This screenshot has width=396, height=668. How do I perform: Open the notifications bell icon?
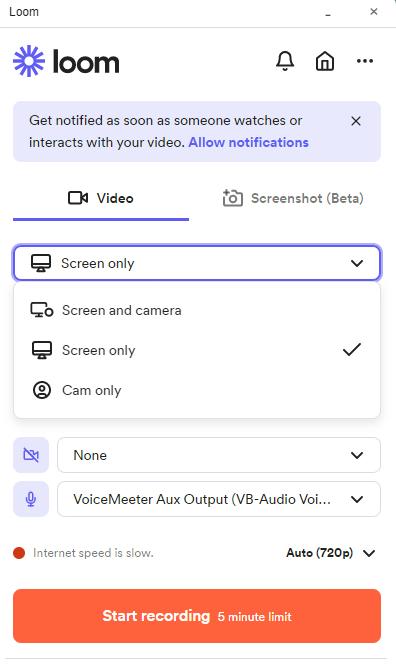pos(285,61)
